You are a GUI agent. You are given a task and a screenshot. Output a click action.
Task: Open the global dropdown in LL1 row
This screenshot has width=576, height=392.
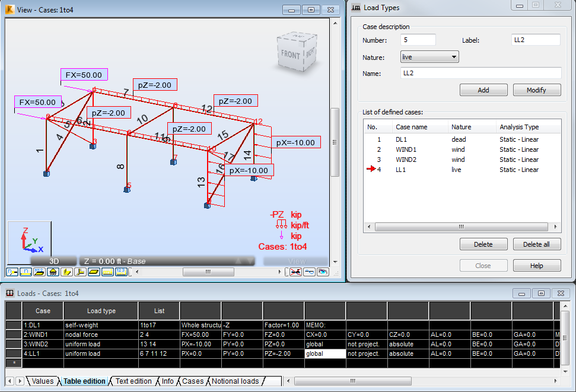tap(325, 353)
